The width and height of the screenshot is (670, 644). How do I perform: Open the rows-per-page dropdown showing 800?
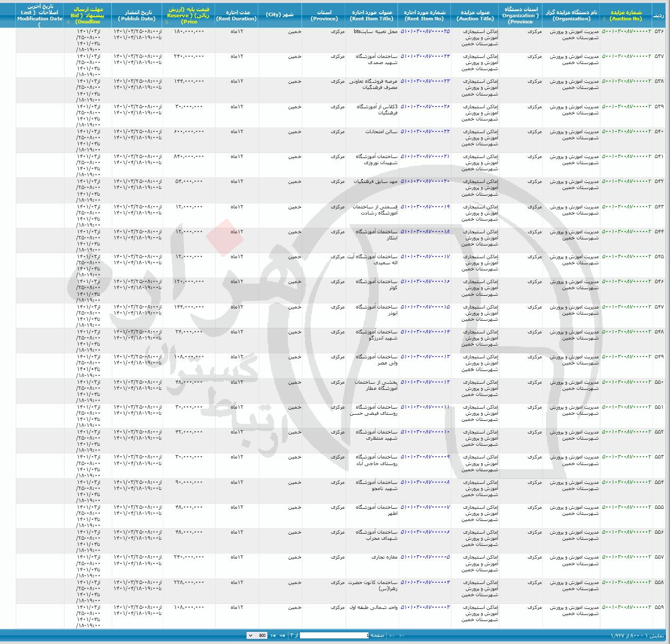pyautogui.click(x=257, y=635)
